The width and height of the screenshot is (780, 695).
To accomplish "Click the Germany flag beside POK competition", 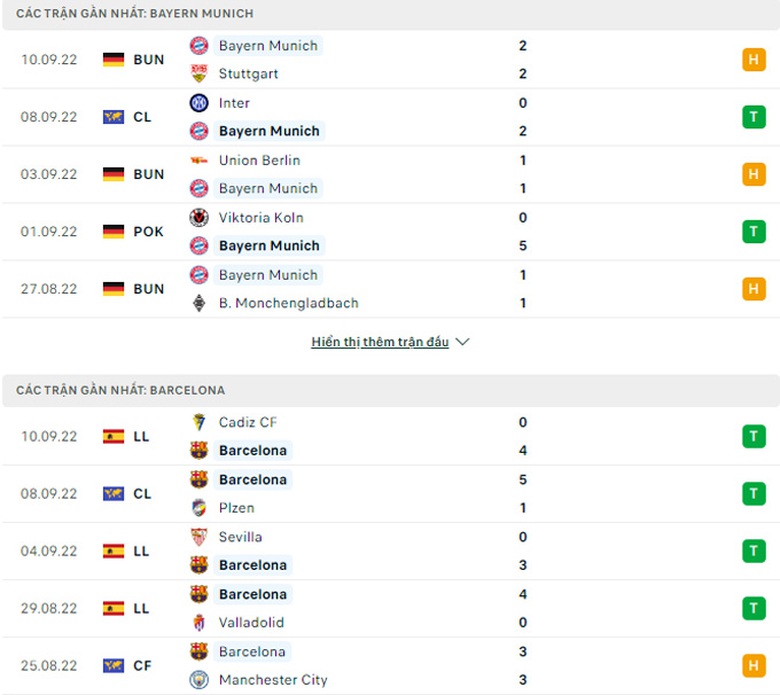I will (113, 232).
